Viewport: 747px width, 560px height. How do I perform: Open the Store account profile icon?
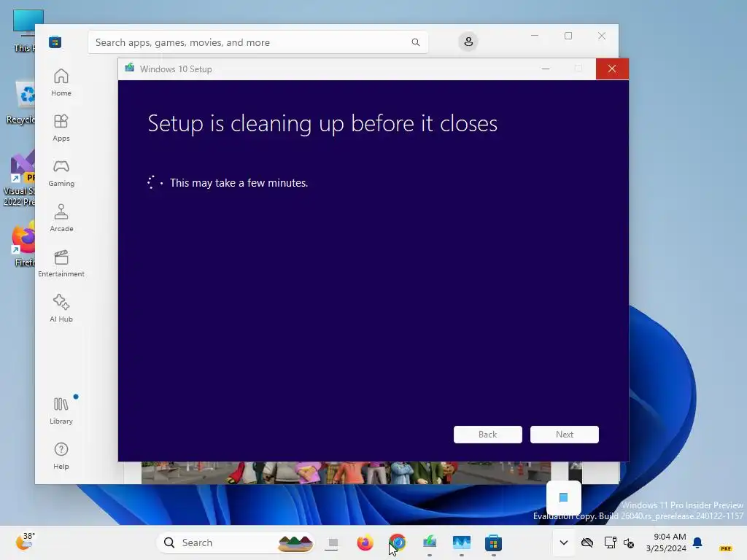click(x=468, y=42)
